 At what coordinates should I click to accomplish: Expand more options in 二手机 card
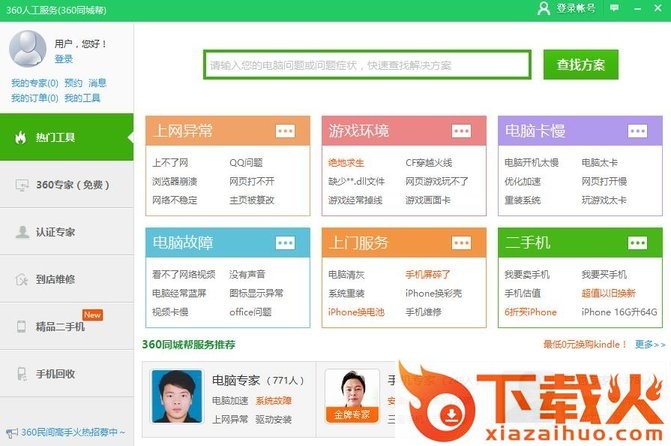click(636, 243)
